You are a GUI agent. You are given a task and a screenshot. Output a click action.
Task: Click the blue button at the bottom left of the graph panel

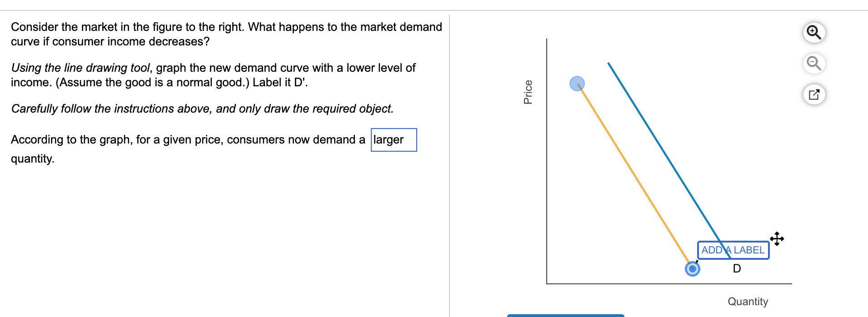point(565,315)
